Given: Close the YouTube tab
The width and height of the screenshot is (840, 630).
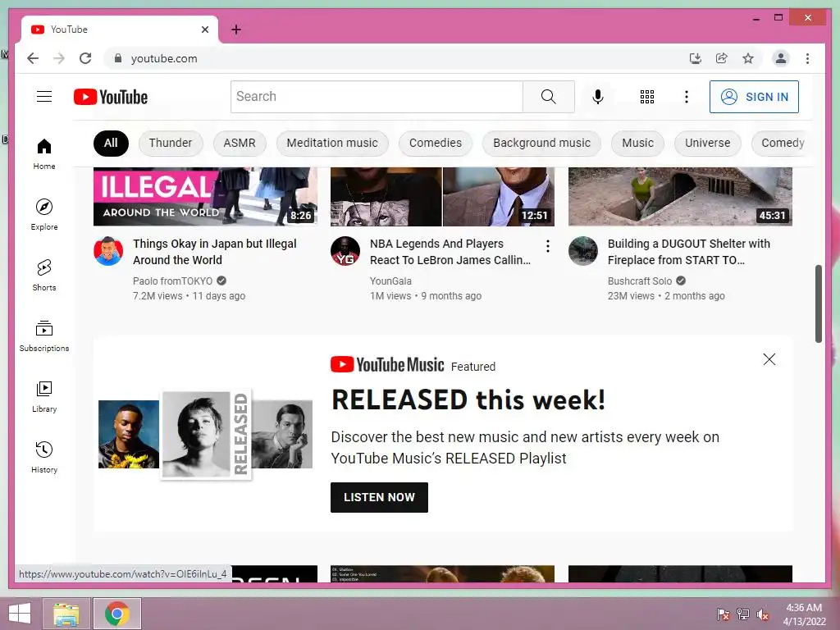Looking at the screenshot, I should point(204,30).
